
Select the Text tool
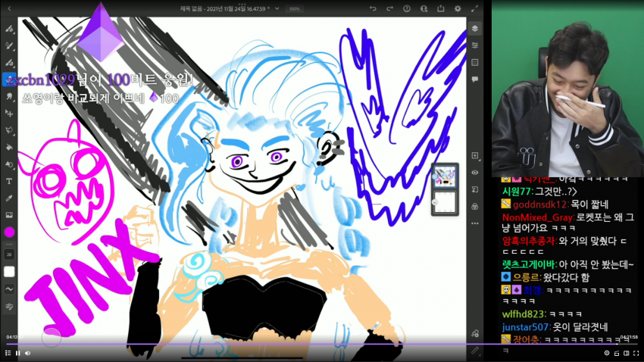(x=9, y=181)
